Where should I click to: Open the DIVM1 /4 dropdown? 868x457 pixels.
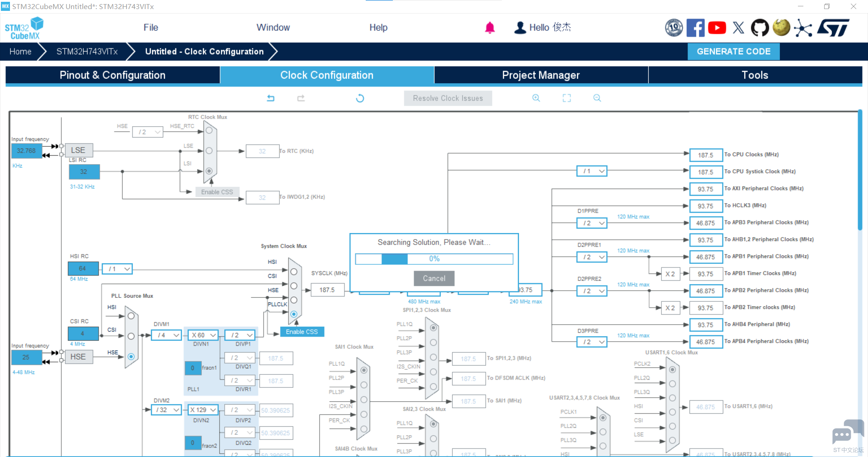166,335
